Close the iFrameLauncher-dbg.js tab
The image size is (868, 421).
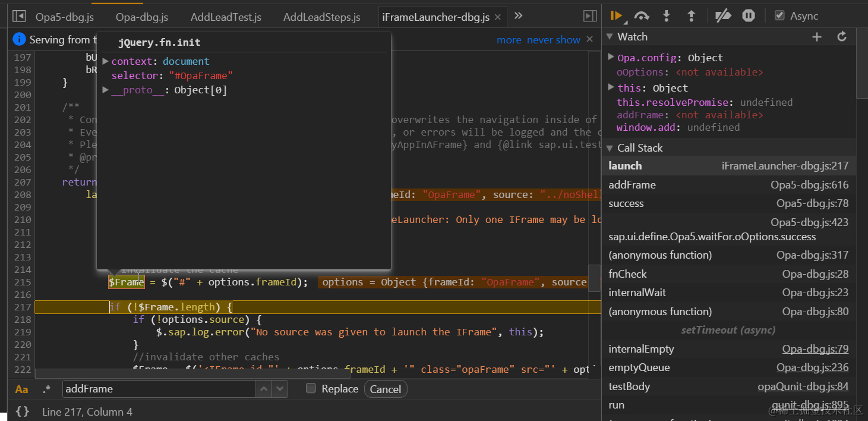(x=498, y=17)
